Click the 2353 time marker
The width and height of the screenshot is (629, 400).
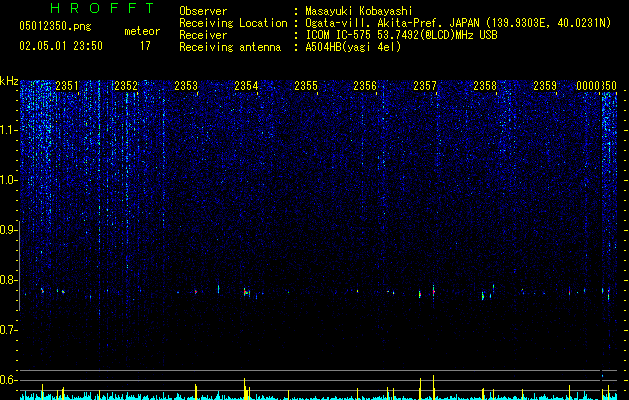(186, 86)
